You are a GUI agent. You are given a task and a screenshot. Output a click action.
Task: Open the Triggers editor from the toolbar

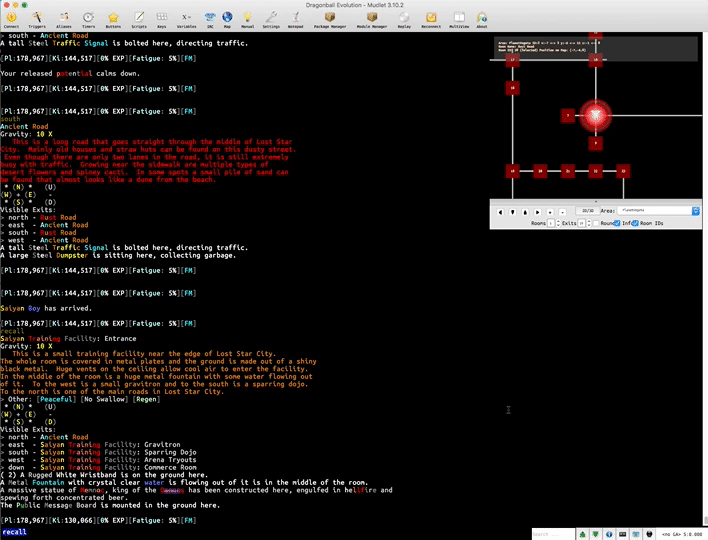tap(36, 17)
